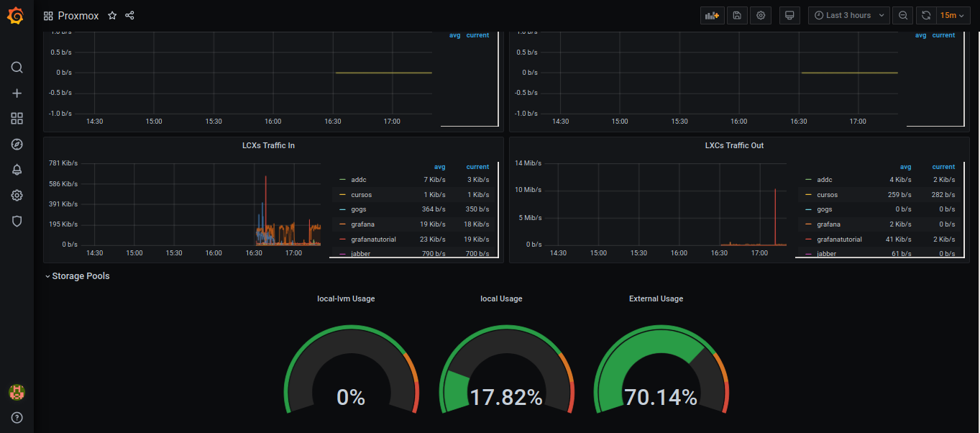Viewport: 980px width, 433px height.
Task: Toggle gogs series in Traffic In legend
Action: (358, 209)
